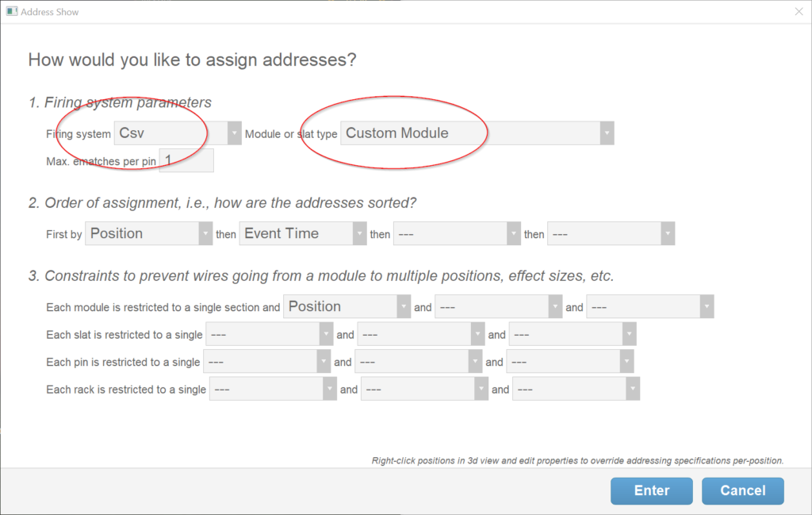Open the Event Time sort dropdown
This screenshot has width=812, height=515.
coord(302,233)
